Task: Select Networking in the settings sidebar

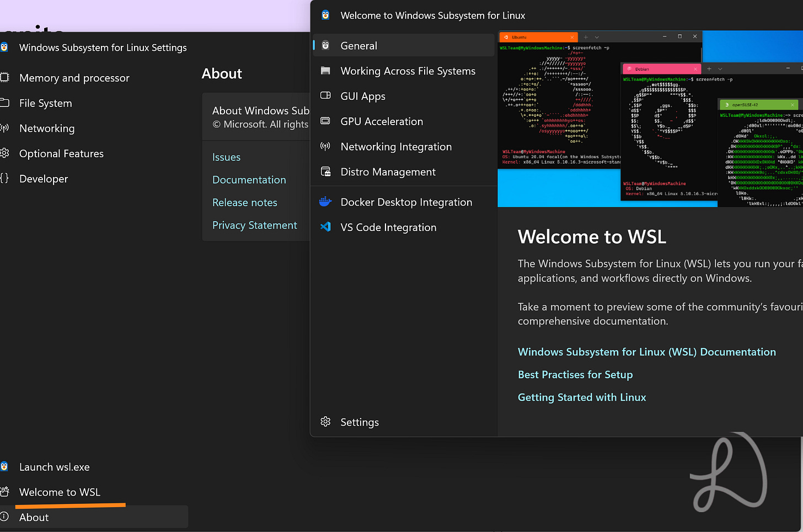Action: 47,128
